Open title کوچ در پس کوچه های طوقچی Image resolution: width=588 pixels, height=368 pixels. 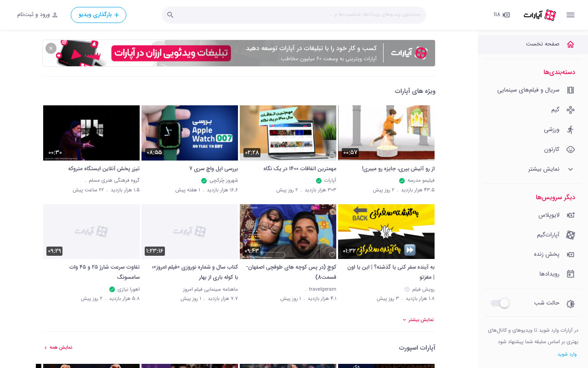click(x=291, y=272)
